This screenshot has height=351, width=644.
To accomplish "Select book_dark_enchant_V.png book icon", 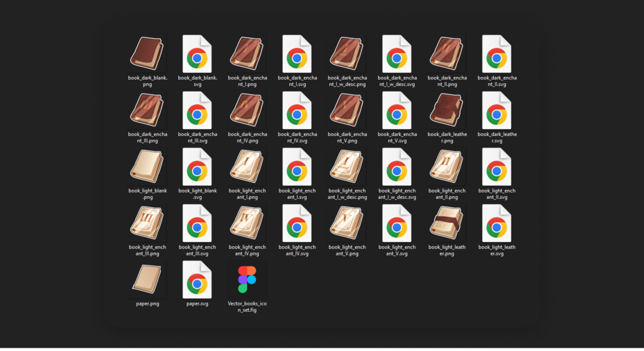I will (x=347, y=110).
